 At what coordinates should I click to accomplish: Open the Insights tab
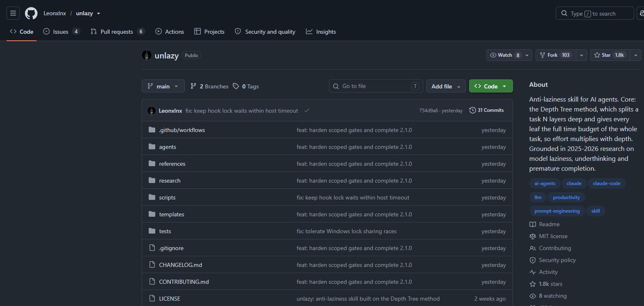[321, 32]
